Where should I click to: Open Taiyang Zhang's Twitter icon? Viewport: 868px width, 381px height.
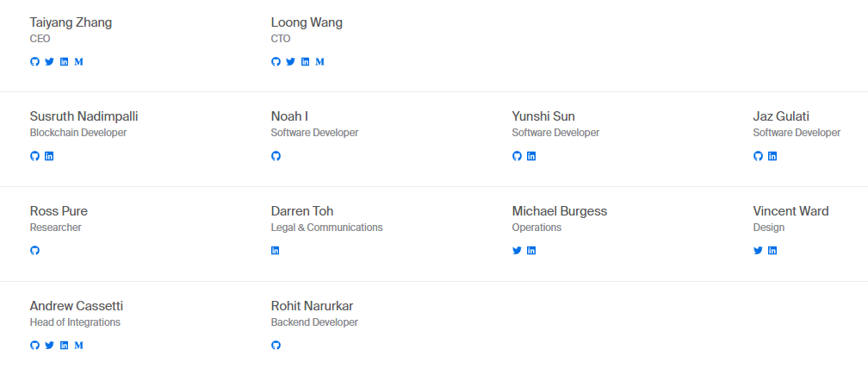tap(49, 61)
